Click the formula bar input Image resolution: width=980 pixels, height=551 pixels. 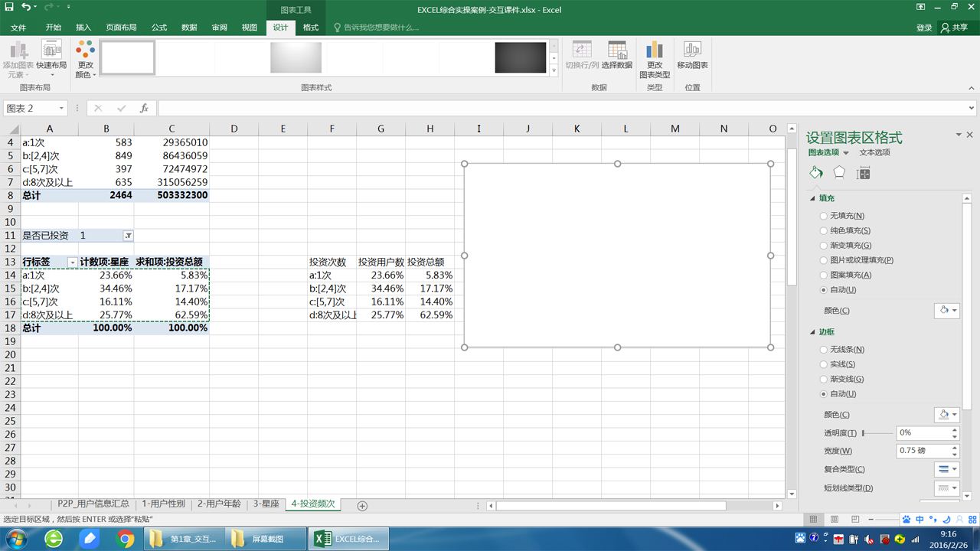(x=562, y=109)
